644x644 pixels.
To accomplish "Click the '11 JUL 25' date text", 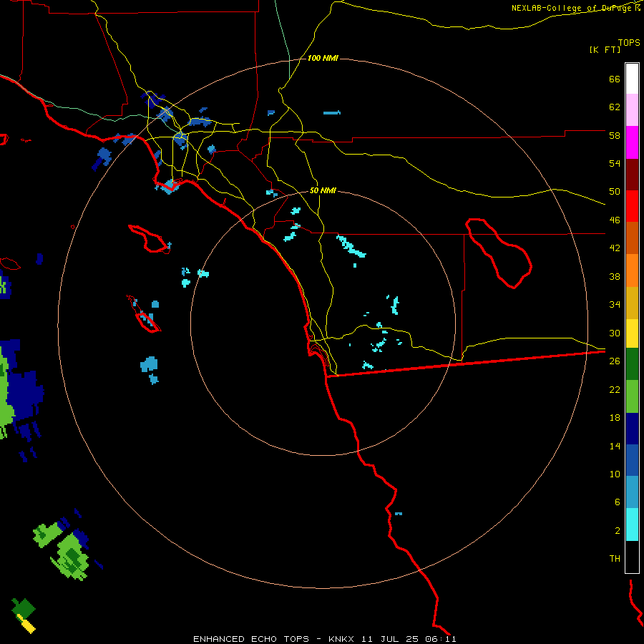I will click(x=391, y=639).
